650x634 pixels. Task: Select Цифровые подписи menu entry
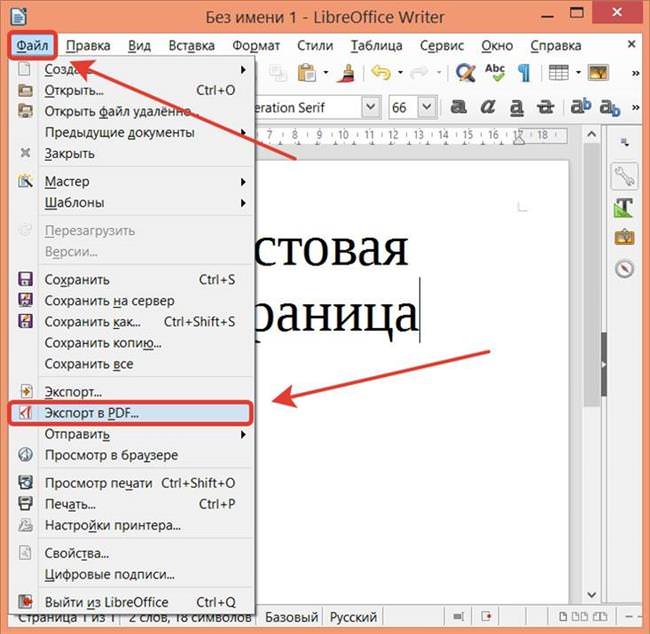[x=130, y=574]
